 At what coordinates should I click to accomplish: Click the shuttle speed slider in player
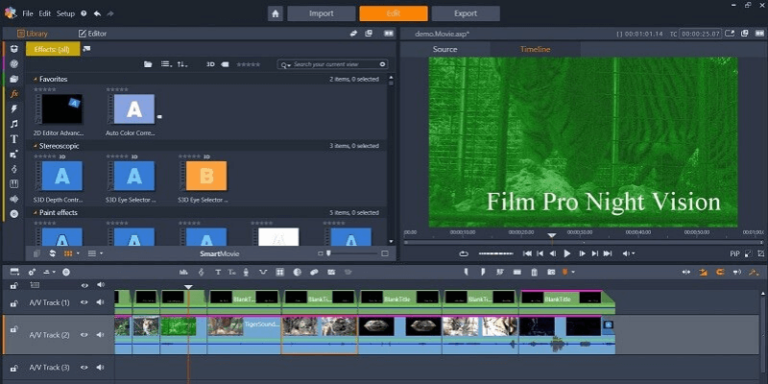[x=496, y=254]
